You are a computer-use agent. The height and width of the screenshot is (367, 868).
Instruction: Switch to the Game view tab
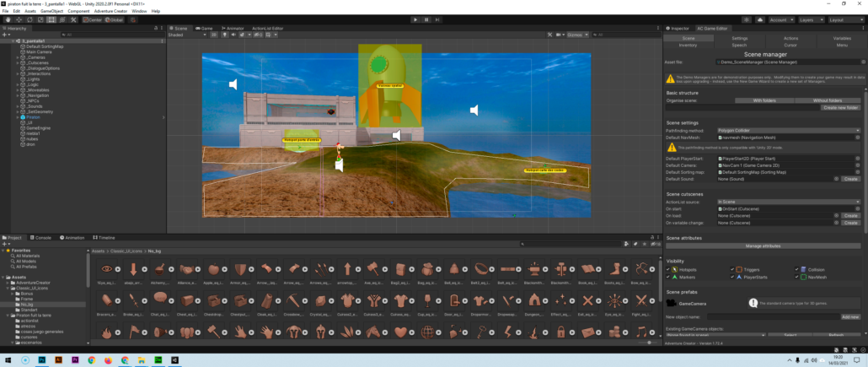pyautogui.click(x=205, y=28)
